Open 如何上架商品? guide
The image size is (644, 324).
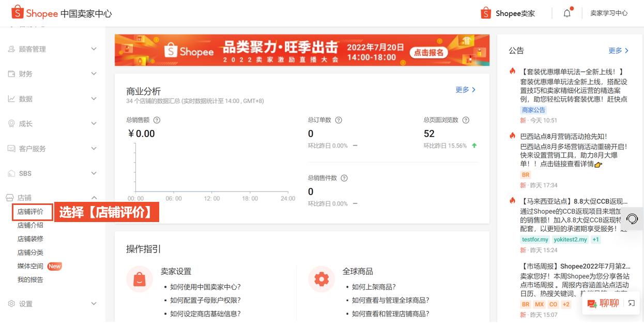point(374,286)
